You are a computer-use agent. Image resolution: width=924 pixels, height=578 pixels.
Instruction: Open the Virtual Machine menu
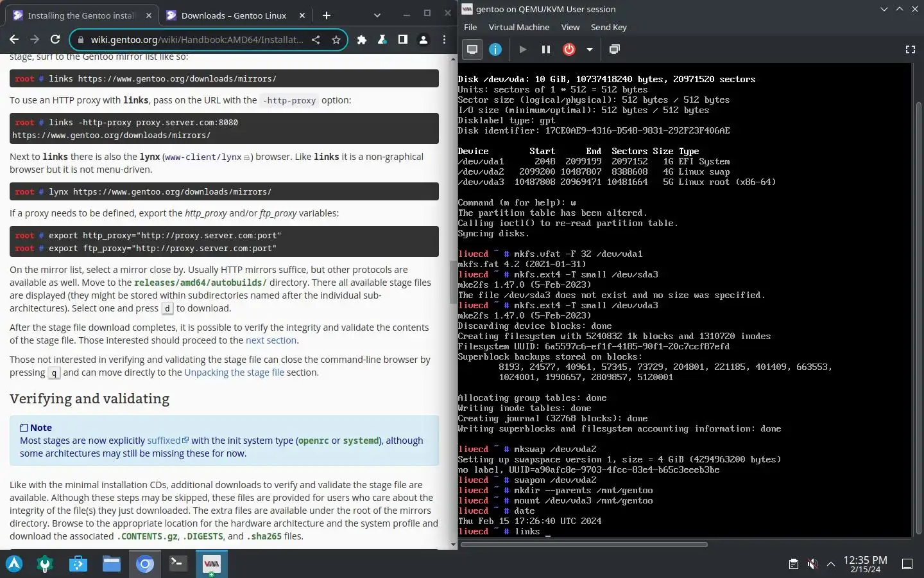coord(519,27)
